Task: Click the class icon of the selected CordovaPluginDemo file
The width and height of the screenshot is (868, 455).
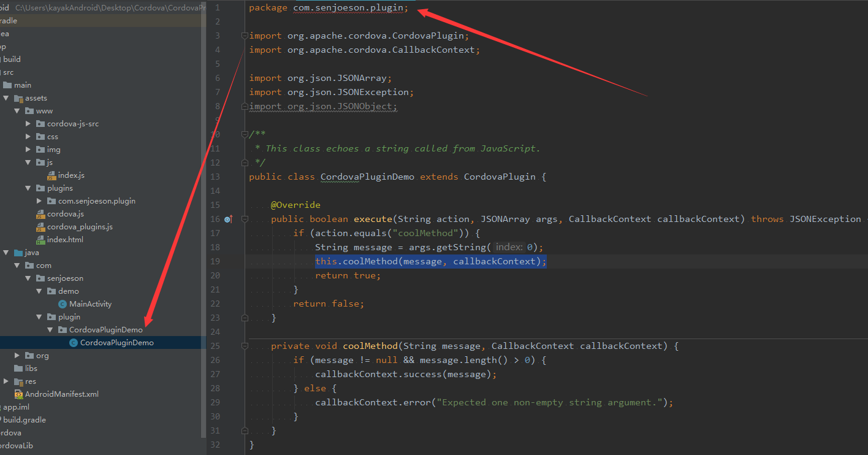Action: point(74,343)
